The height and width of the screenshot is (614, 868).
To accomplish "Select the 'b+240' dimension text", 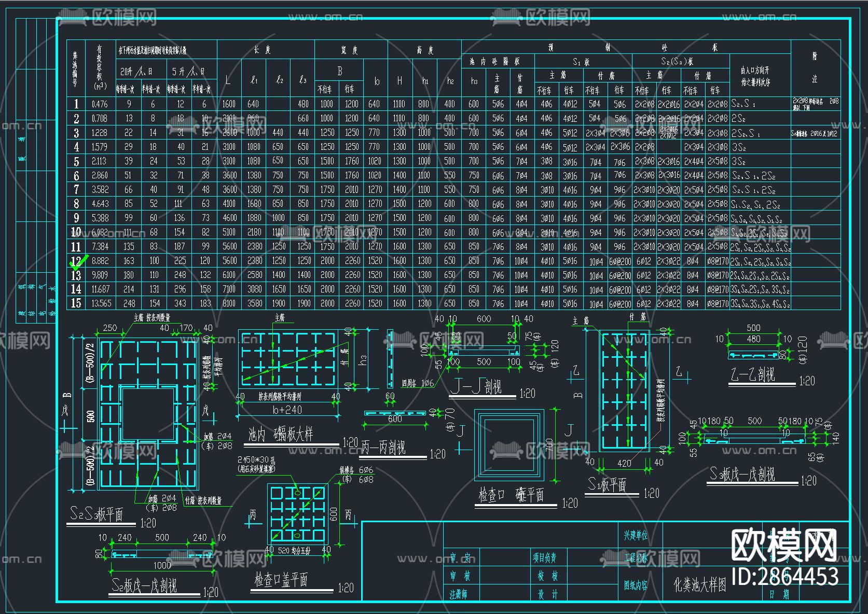I will click(287, 410).
